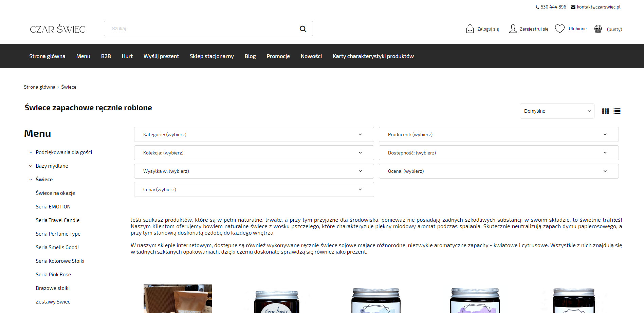Image resolution: width=644 pixels, height=313 pixels.
Task: Click the Ulubione heart icon
Action: (x=559, y=29)
